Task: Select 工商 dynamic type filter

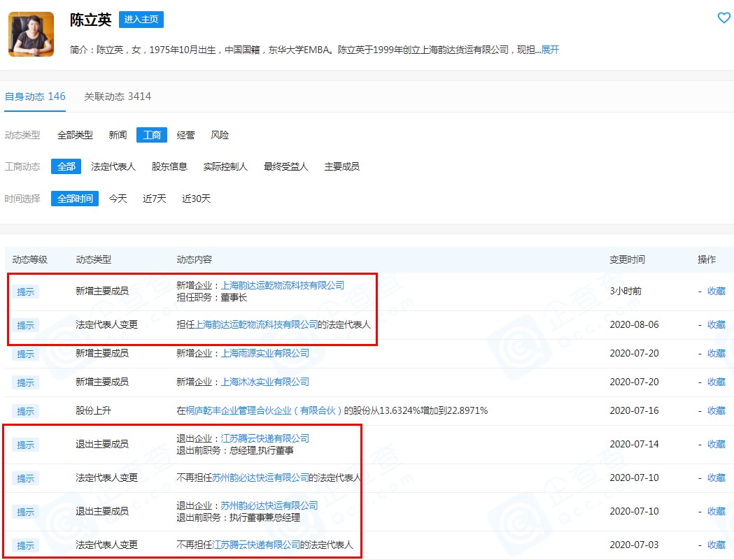Action: (x=152, y=135)
